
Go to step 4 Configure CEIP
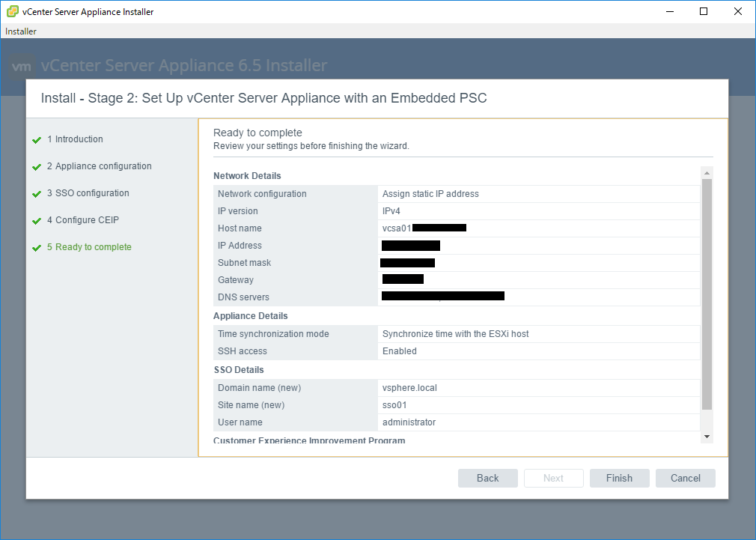point(83,220)
